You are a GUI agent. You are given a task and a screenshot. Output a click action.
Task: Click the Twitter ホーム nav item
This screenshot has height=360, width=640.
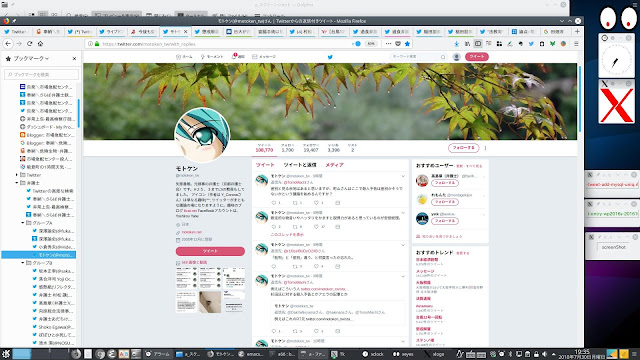coord(184,57)
